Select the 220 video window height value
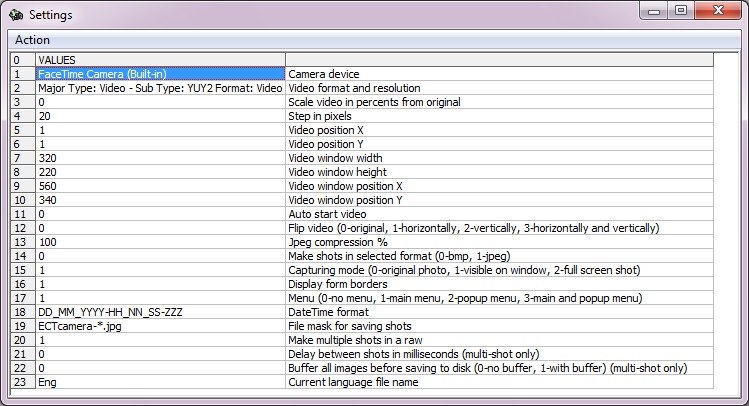The image size is (749, 406). pos(160,172)
